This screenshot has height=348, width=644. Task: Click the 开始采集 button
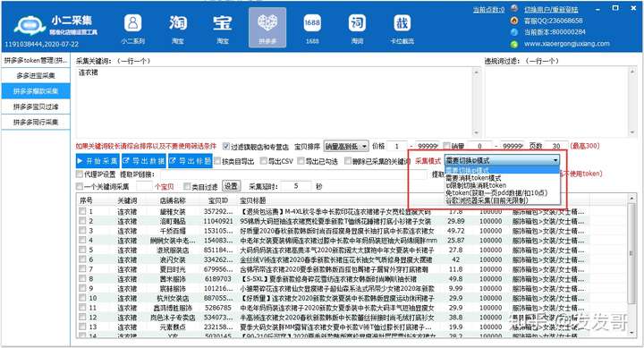pyautogui.click(x=97, y=161)
